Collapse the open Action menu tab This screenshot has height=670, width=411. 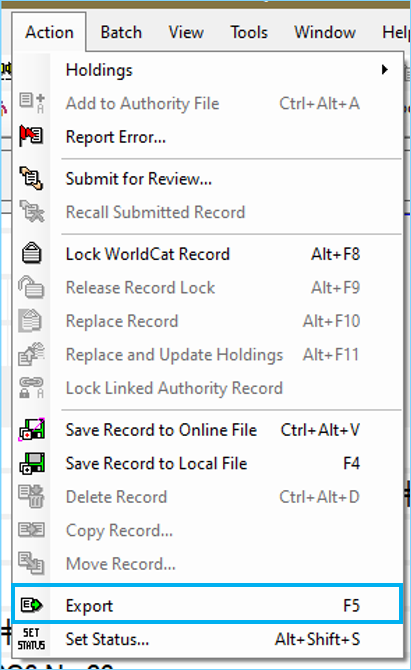pos(49,32)
